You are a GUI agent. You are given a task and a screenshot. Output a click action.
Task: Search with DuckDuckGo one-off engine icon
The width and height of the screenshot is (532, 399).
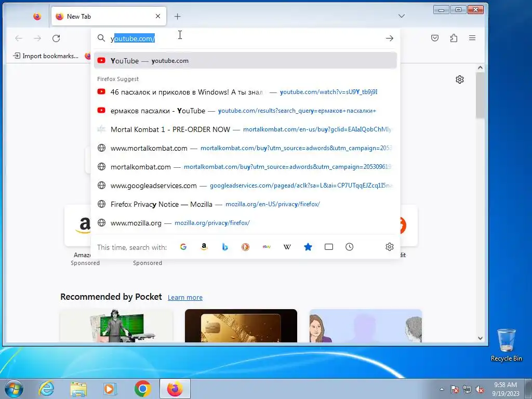pos(246,247)
